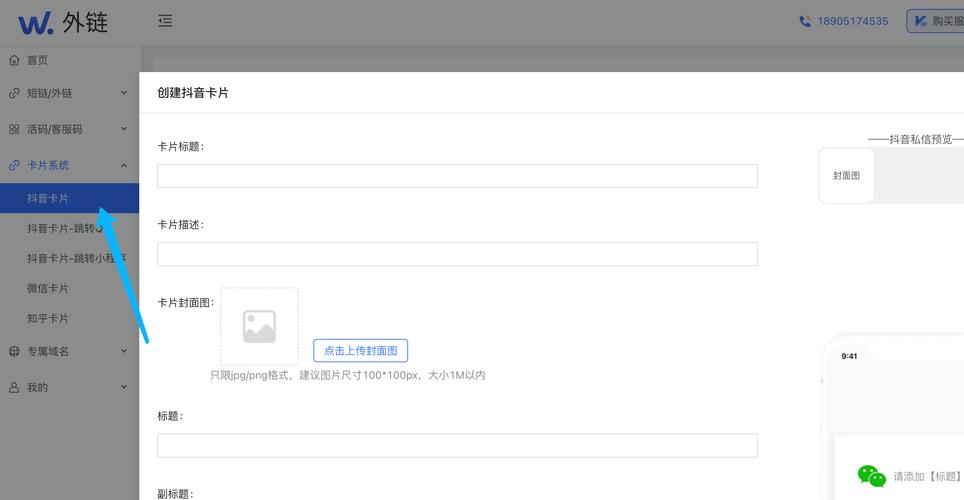This screenshot has width=964, height=500.
Task: Click the image format hint text
Action: click(x=348, y=375)
